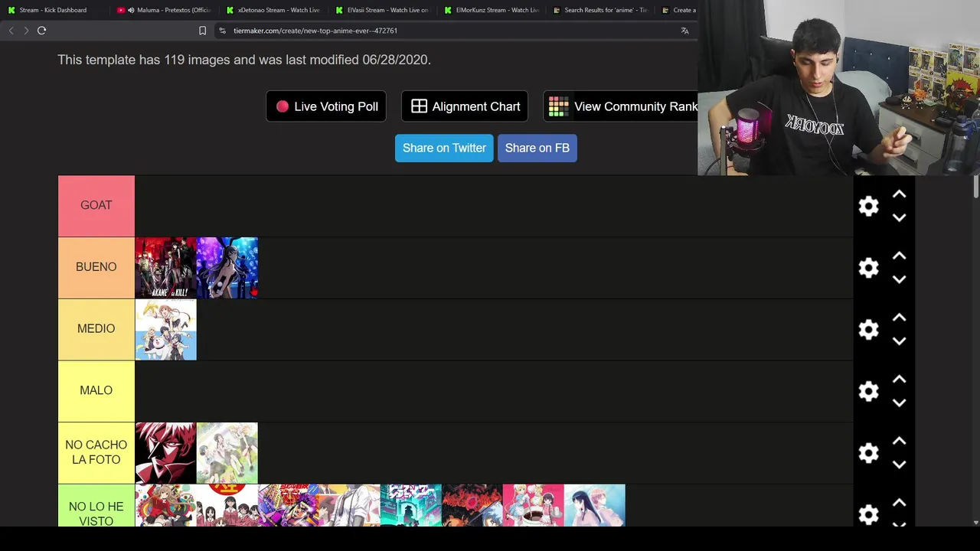Image resolution: width=980 pixels, height=551 pixels.
Task: Move GOAT tier row up
Action: point(900,194)
